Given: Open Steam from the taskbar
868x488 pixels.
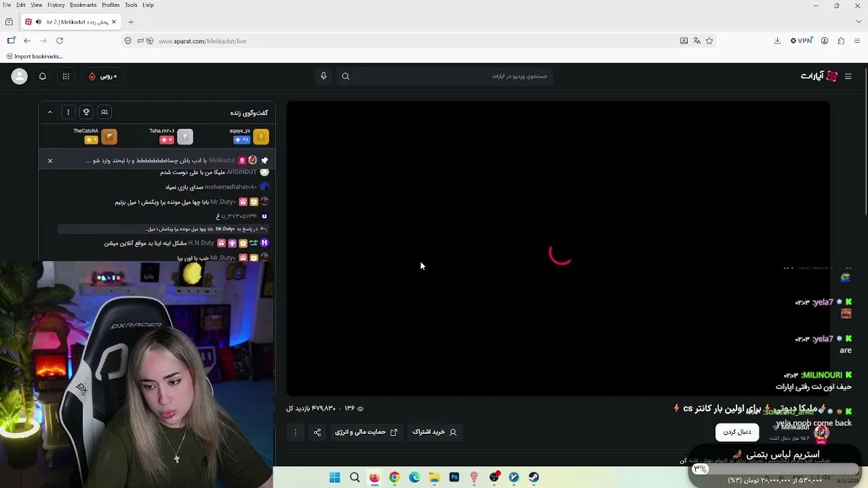Looking at the screenshot, I should (534, 478).
